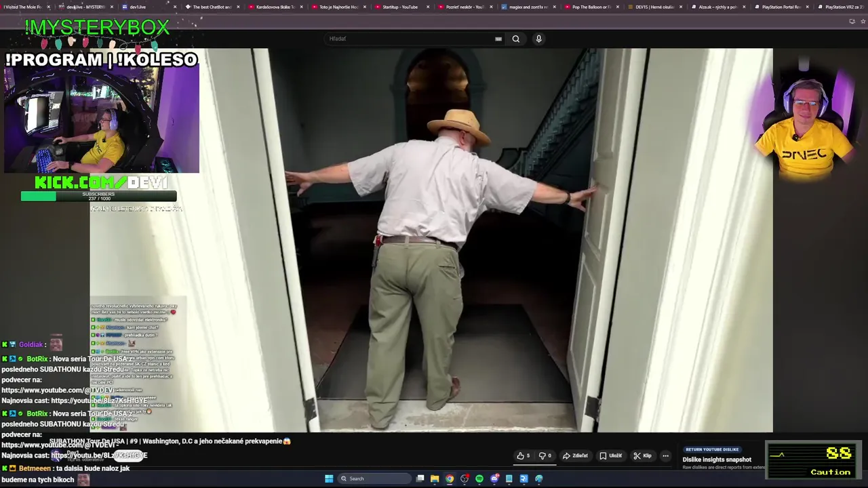Create a clip with Klip button

(642, 455)
